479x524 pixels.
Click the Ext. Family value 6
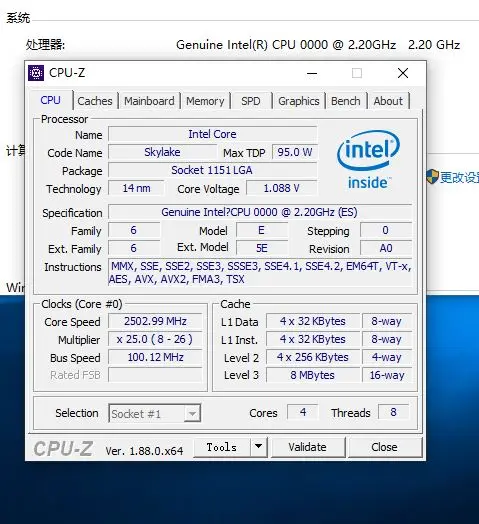point(134,249)
